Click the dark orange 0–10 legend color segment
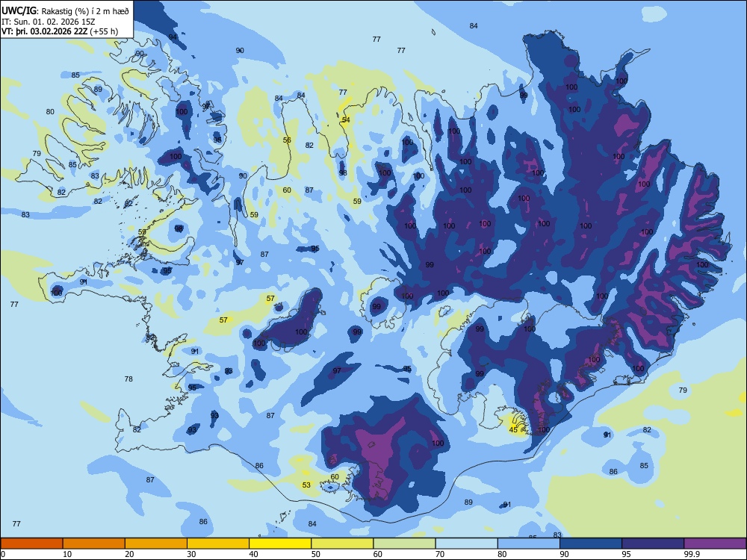This screenshot has width=747, height=560. click(x=31, y=544)
